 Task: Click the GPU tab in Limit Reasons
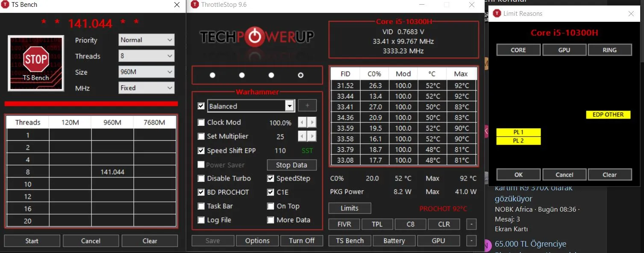pyautogui.click(x=564, y=50)
